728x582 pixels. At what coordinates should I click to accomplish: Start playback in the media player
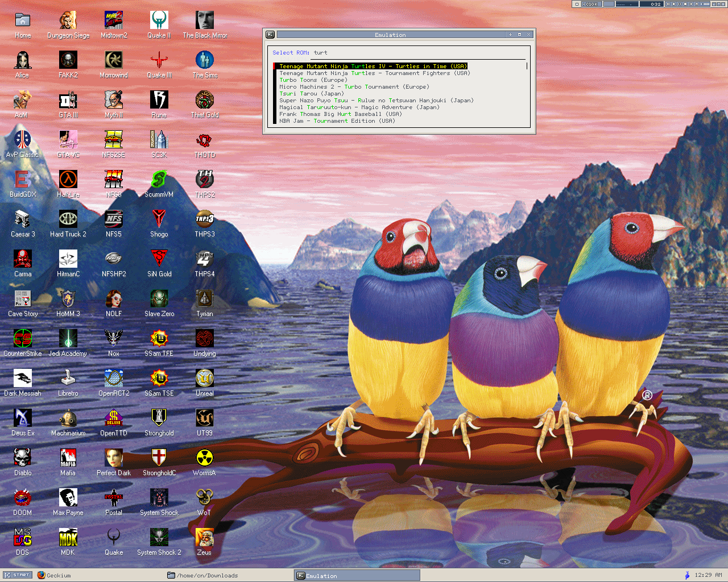coord(674,4)
